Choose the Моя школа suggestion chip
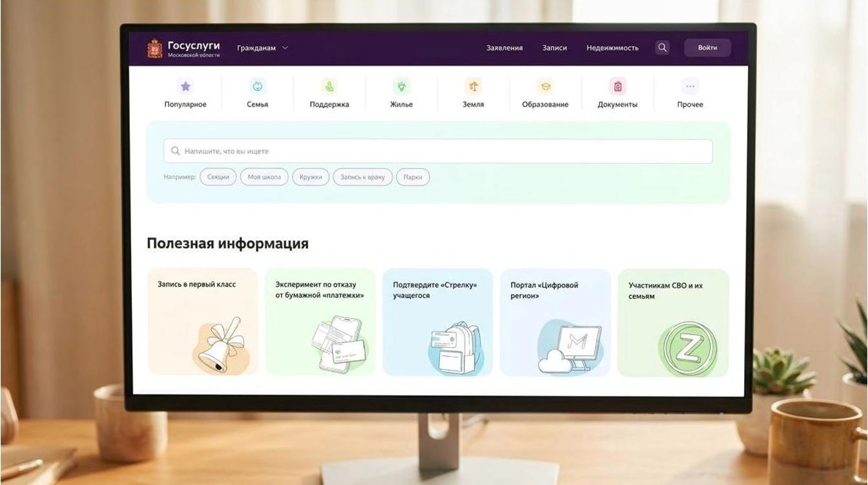The image size is (868, 485). pos(264,177)
